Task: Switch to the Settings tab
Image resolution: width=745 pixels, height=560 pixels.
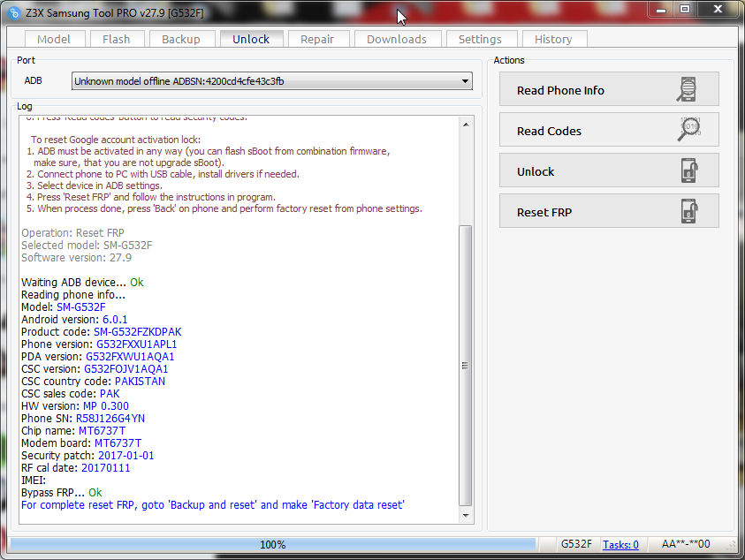Action: coord(481,39)
